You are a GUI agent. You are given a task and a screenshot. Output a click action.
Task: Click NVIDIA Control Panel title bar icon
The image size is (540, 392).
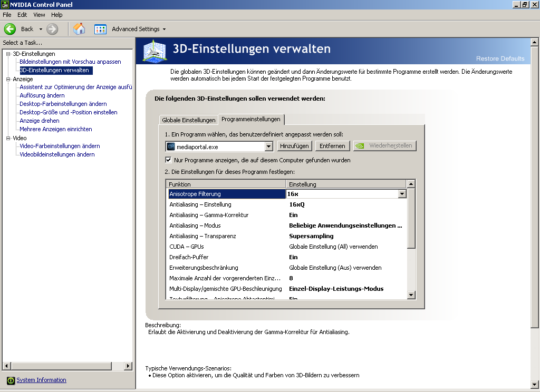click(5, 5)
